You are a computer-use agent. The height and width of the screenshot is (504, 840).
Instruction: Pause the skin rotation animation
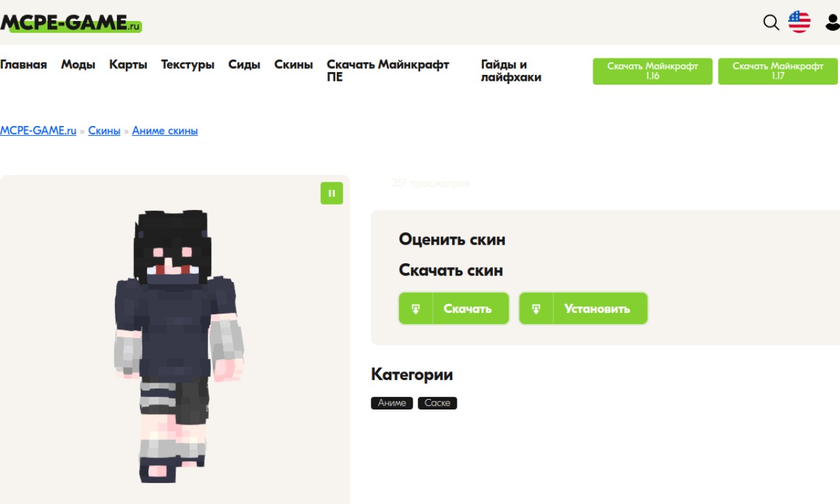click(x=331, y=193)
